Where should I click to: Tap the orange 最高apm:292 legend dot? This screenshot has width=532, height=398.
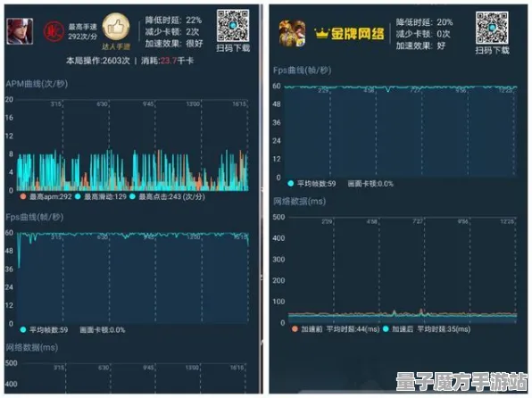click(23, 196)
